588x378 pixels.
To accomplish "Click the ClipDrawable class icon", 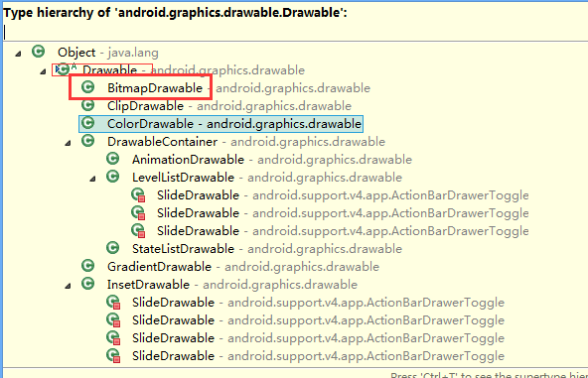I will tap(87, 105).
